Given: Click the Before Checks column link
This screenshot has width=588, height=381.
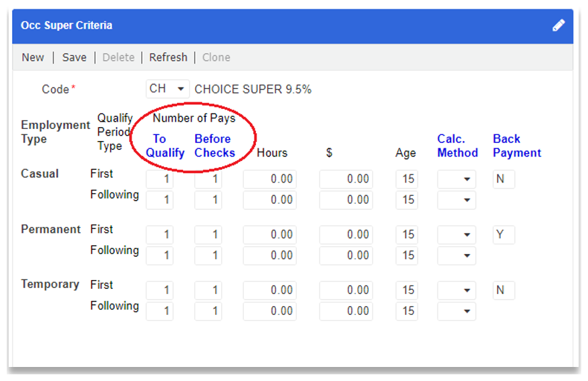Looking at the screenshot, I should pyautogui.click(x=214, y=146).
